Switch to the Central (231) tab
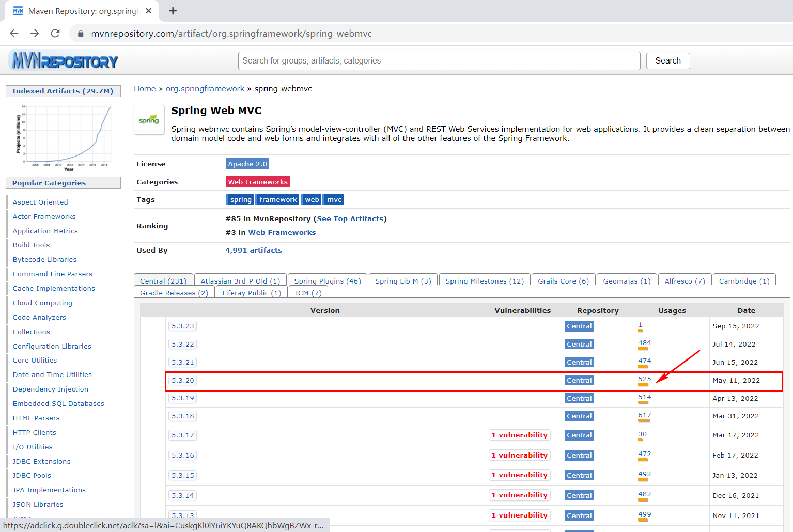793x532 pixels. coord(163,281)
